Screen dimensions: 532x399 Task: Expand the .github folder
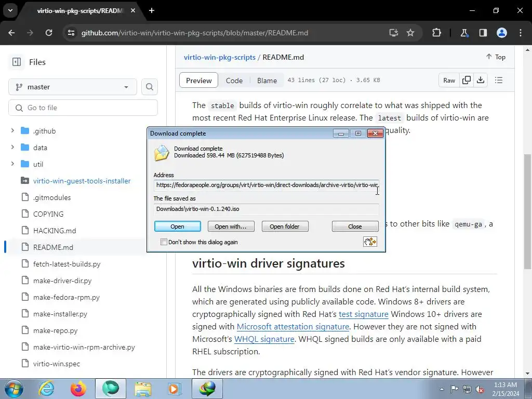[x=12, y=130]
